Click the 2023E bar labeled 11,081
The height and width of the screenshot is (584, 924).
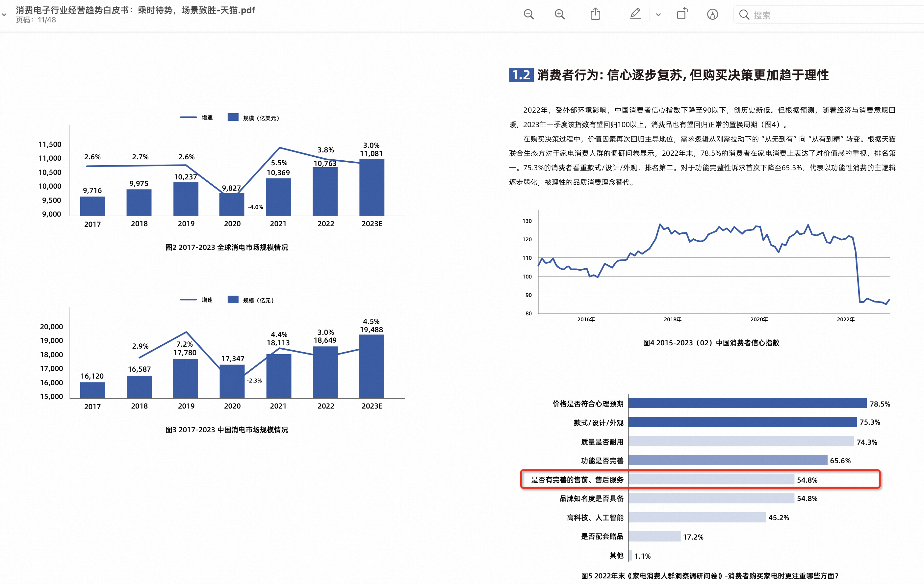[x=372, y=187]
